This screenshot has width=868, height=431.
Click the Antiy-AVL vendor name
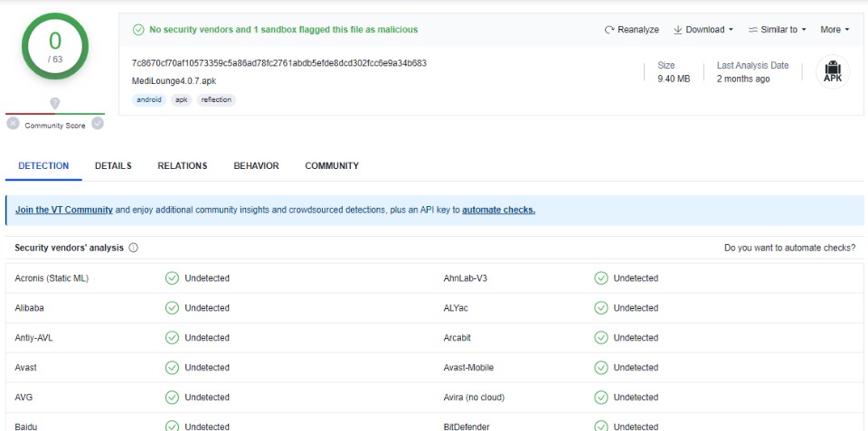click(33, 338)
